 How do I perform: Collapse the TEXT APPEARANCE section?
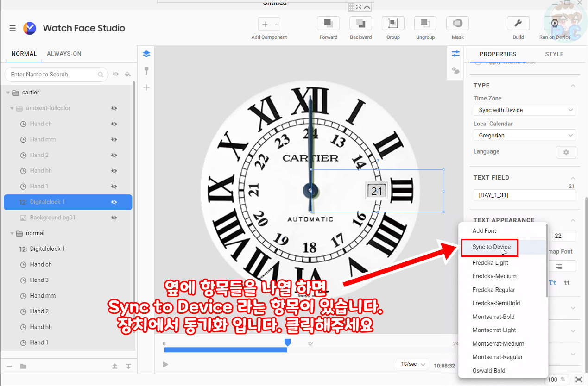pyautogui.click(x=573, y=220)
